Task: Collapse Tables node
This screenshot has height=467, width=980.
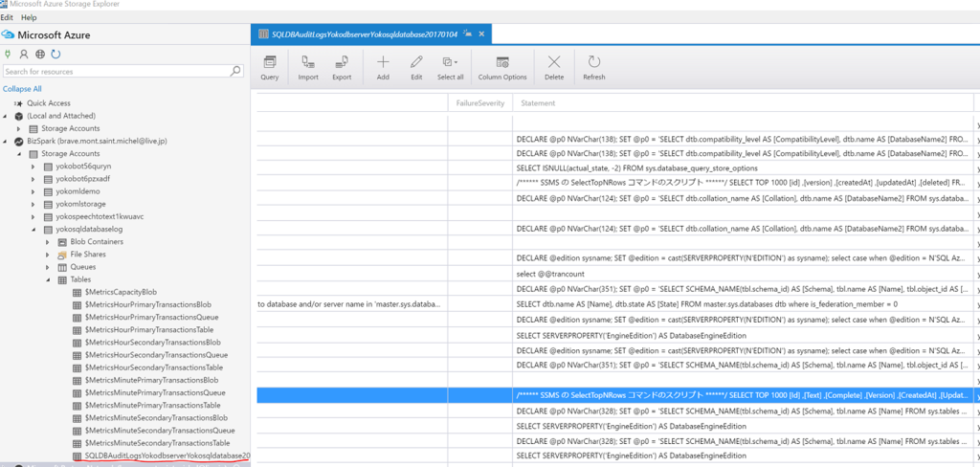Action: click(x=48, y=279)
